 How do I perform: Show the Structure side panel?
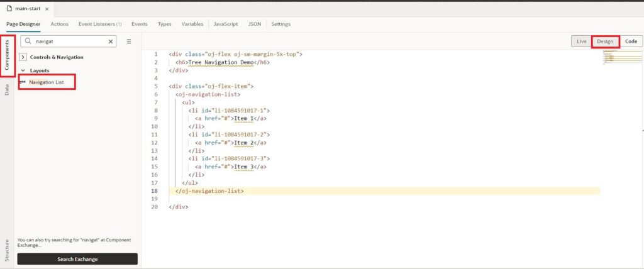7,250
